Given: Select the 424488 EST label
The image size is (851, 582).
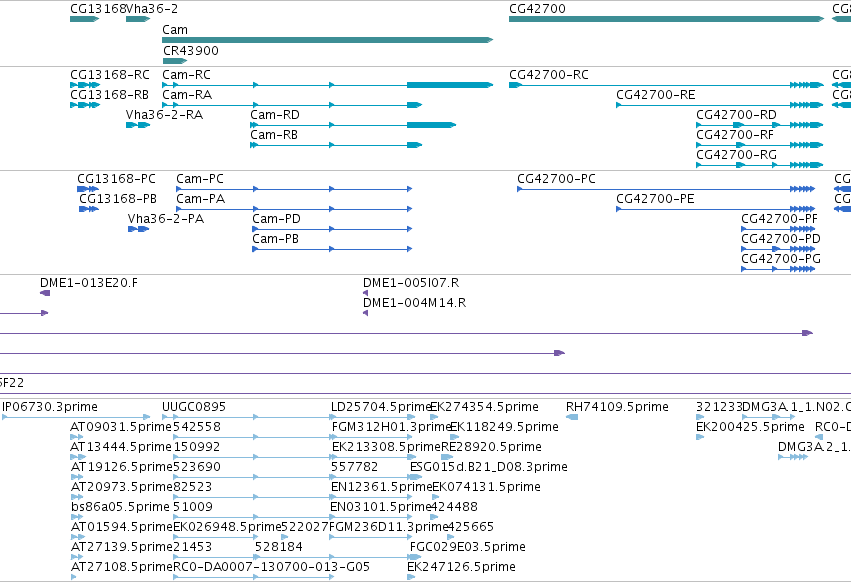Looking at the screenshot, I should [454, 508].
